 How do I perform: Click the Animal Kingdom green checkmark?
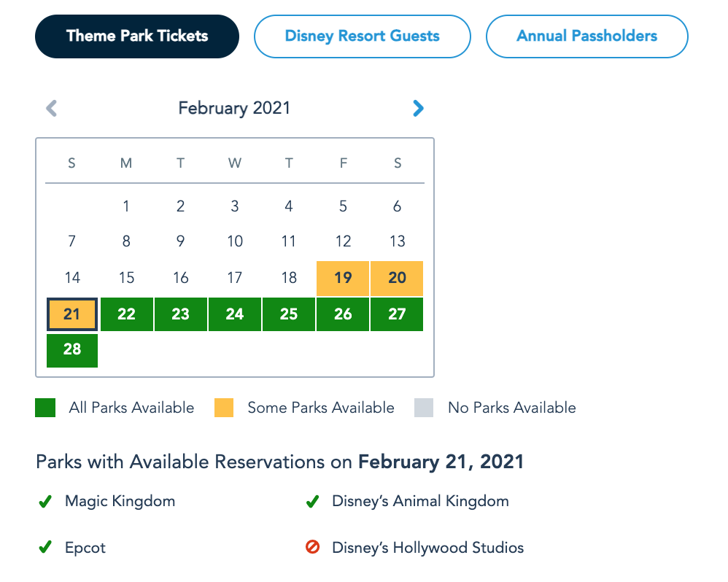(312, 502)
